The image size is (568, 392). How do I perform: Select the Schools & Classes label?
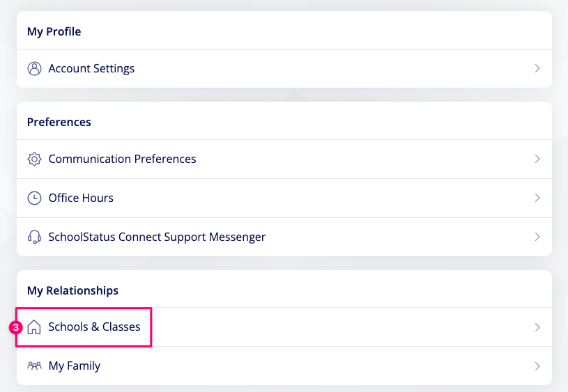click(x=94, y=327)
